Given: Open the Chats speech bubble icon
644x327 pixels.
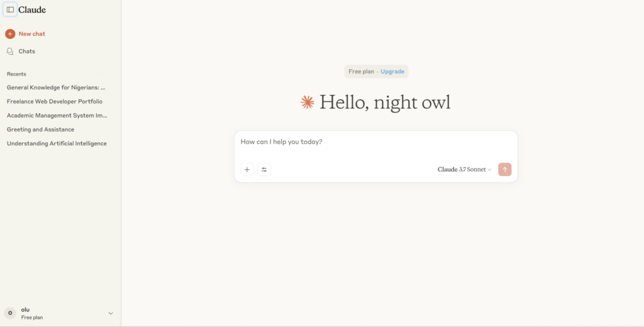Looking at the screenshot, I should 10,52.
